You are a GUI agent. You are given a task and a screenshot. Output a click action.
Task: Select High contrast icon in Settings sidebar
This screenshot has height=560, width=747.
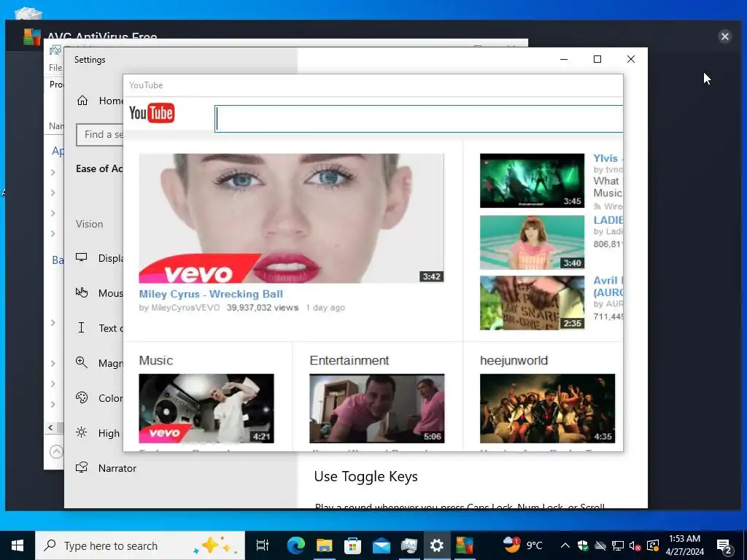click(82, 432)
